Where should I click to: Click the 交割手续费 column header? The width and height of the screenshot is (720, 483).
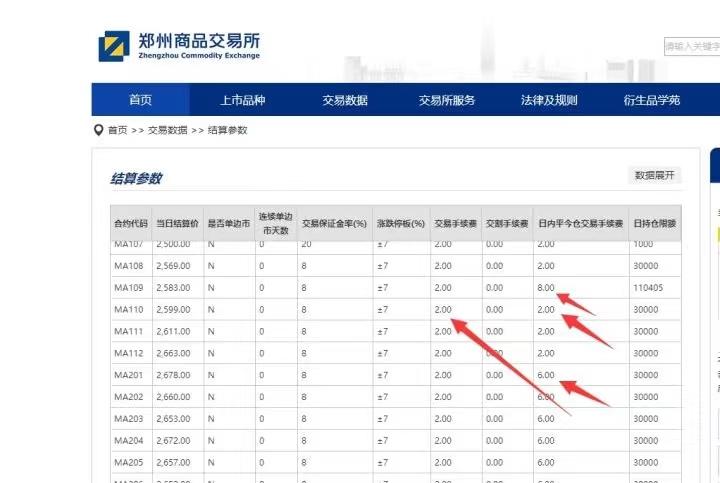tap(507, 224)
